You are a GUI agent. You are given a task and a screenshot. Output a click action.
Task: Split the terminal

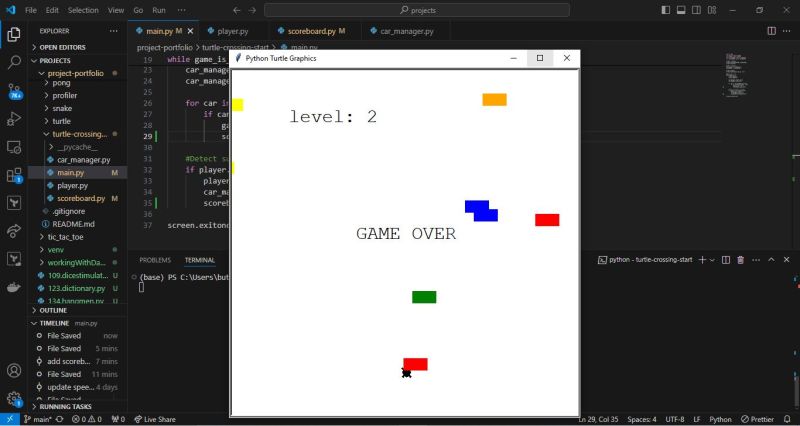click(x=726, y=260)
